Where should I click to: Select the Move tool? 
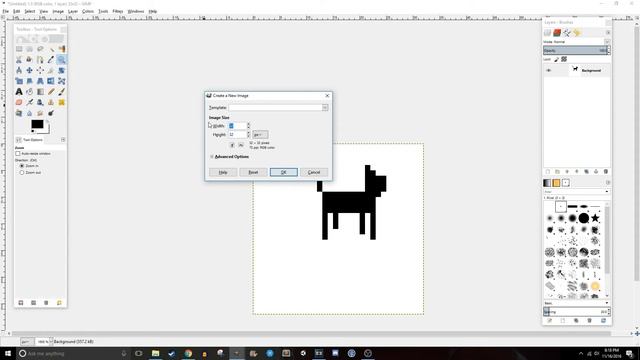coord(29,70)
